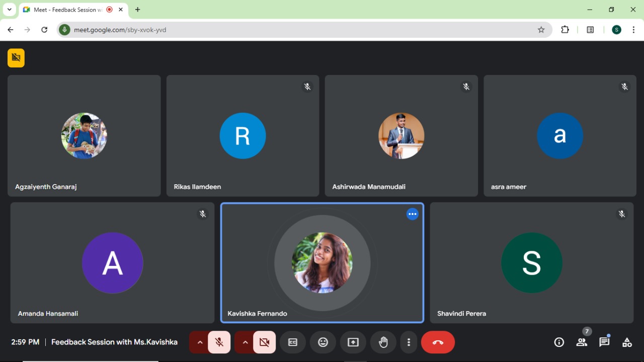Toggle the muted microphone button

(x=219, y=342)
